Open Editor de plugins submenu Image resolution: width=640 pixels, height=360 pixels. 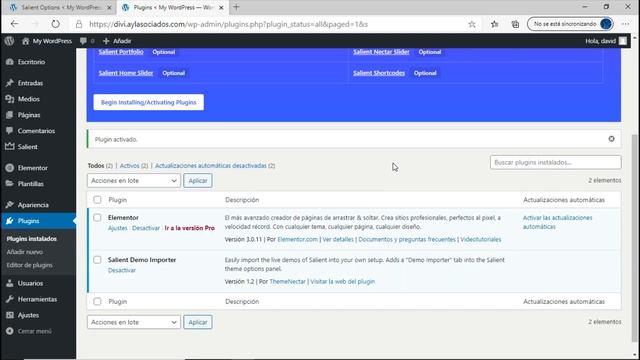pos(29,265)
